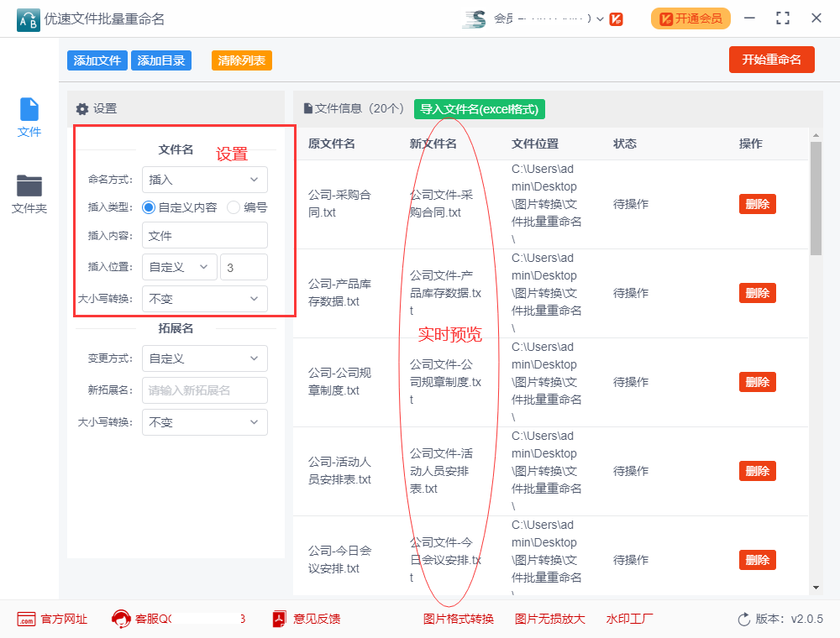Expand the 变更方式 dropdown under 拓展名
The image size is (840, 638).
(x=204, y=358)
